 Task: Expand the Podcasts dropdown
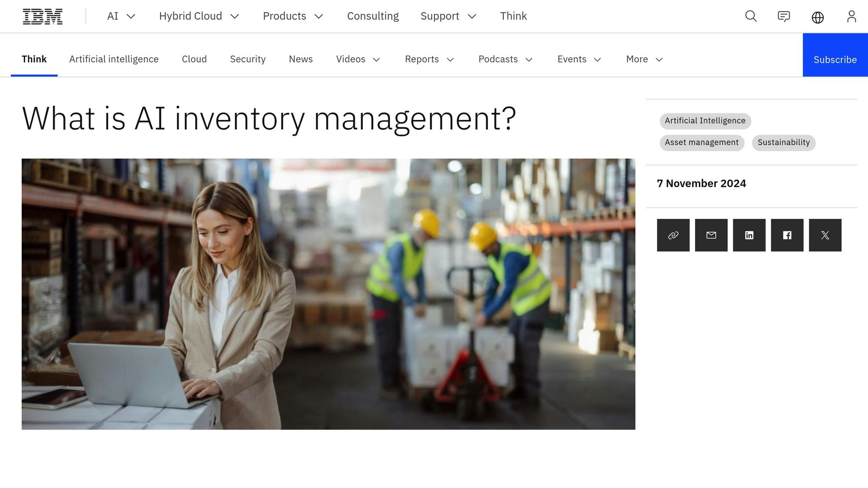point(505,59)
